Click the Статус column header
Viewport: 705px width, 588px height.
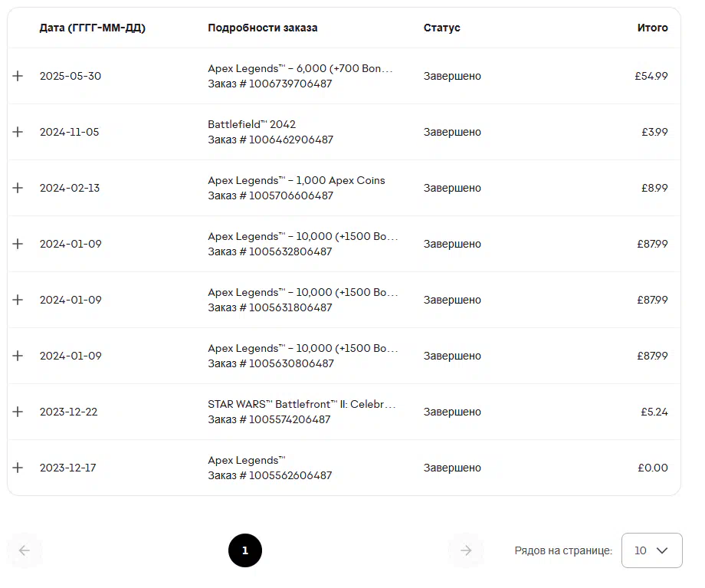coord(441,28)
